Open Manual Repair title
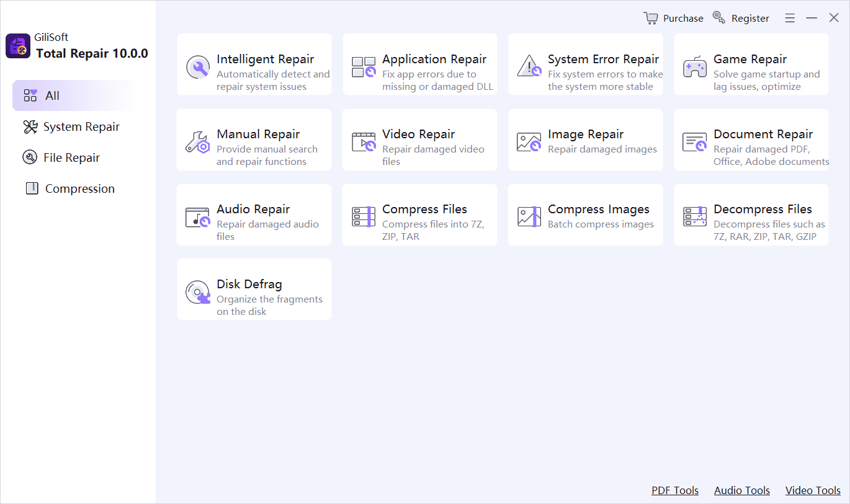 pos(258,134)
